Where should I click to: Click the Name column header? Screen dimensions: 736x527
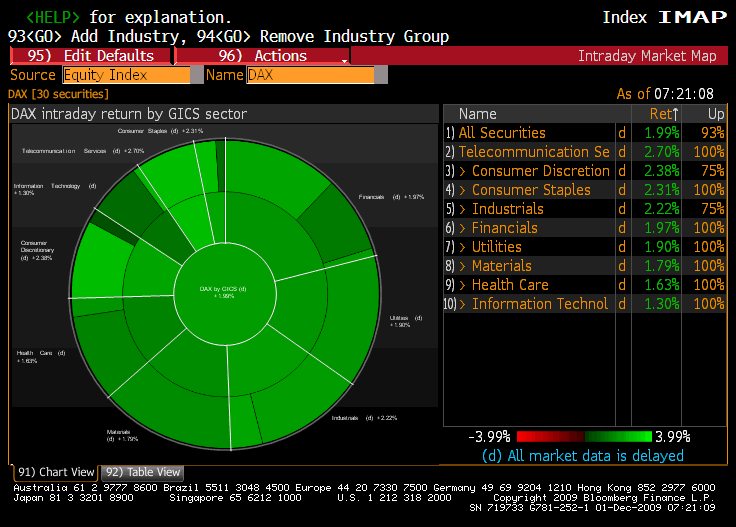coord(478,114)
